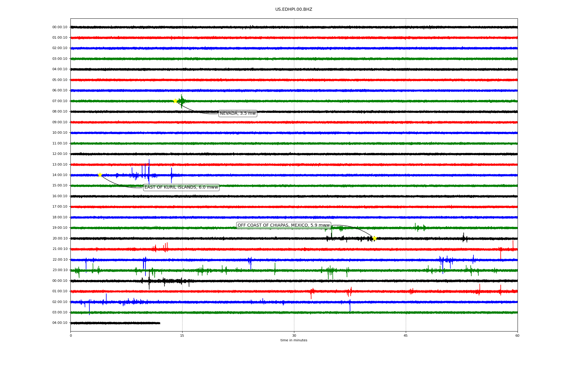
Task: Click the 10:00:10 row time label
Action: point(60,133)
